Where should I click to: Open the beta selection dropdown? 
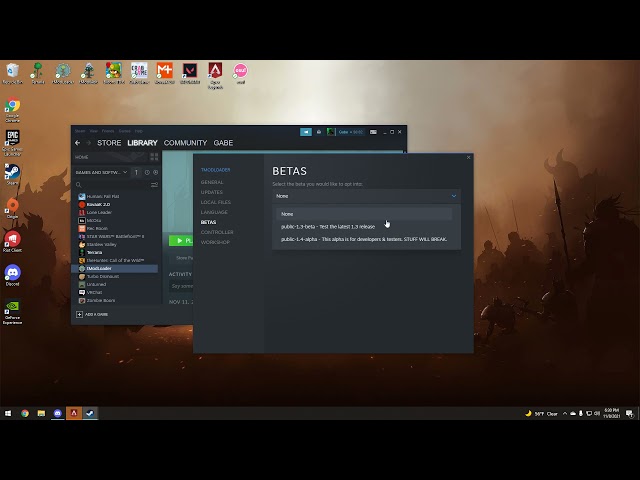click(366, 196)
